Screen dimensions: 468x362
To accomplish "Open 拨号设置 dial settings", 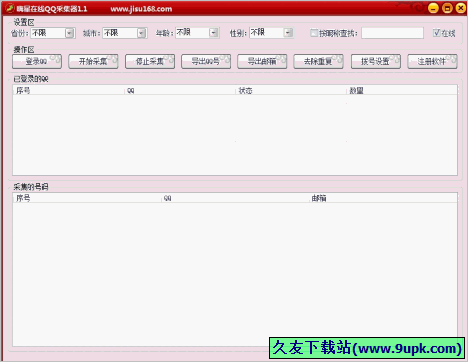I will point(376,61).
